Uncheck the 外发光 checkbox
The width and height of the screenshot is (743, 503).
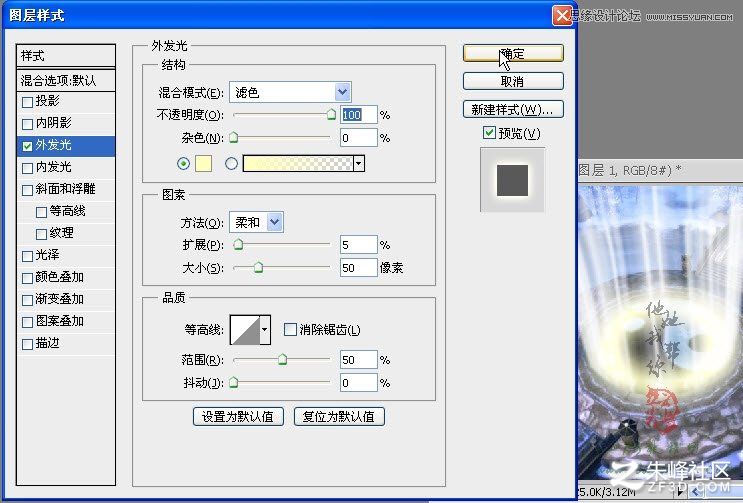pos(27,146)
